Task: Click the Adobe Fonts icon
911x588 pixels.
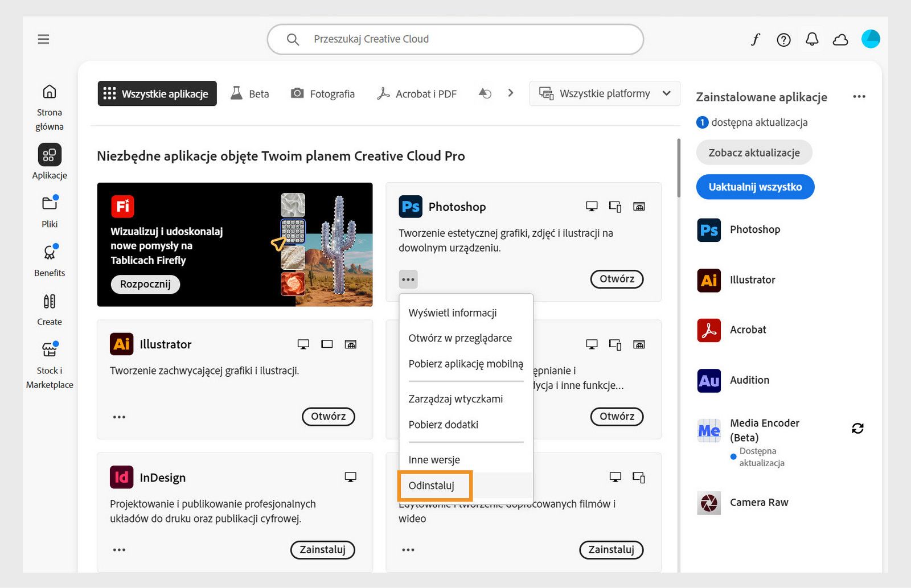Action: tap(755, 39)
